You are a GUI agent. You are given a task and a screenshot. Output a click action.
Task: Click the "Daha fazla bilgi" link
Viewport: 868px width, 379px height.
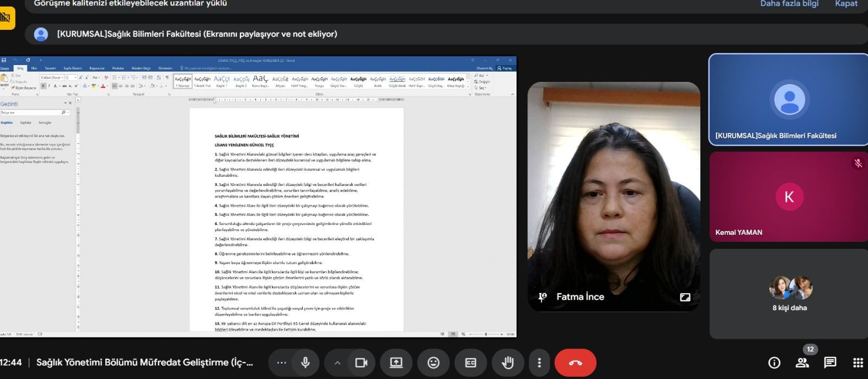(x=789, y=4)
